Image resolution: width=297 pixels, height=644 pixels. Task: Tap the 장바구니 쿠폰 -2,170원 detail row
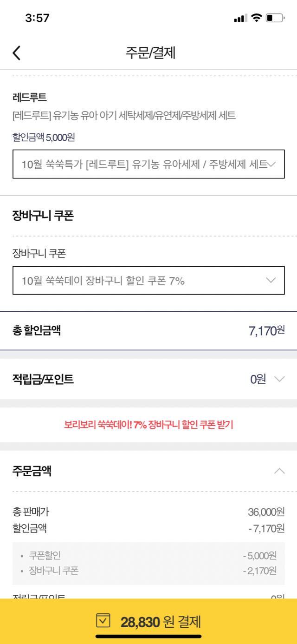(148, 571)
